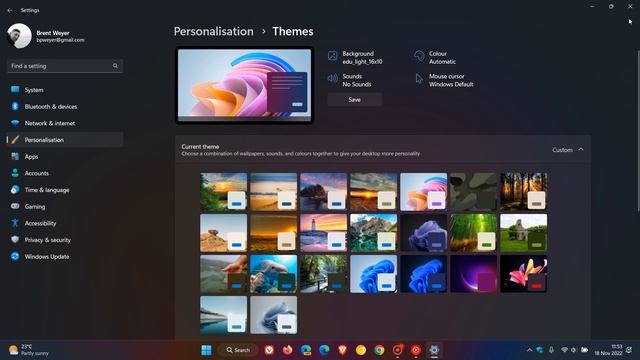The height and width of the screenshot is (360, 640).
Task: Open Mouse cursor Windows Default setting
Action: coord(444,80)
